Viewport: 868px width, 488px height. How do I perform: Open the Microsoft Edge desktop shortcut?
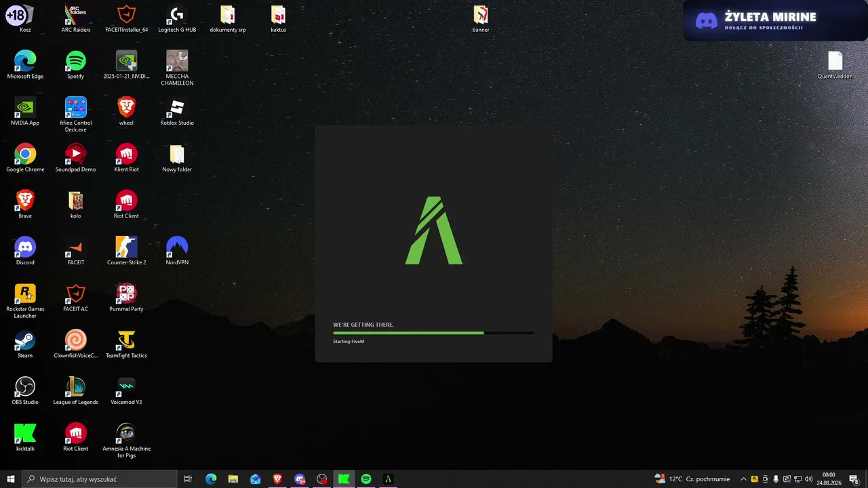pos(25,65)
